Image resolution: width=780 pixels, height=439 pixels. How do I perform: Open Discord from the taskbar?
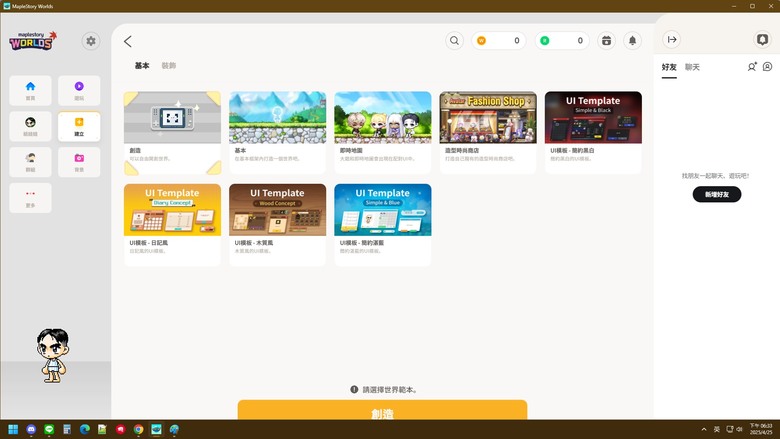pyautogui.click(x=31, y=430)
